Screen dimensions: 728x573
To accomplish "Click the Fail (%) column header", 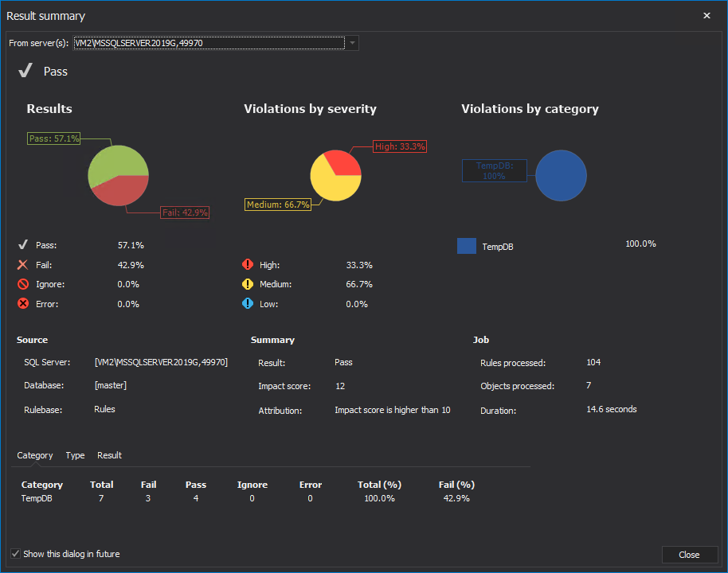I will [456, 485].
